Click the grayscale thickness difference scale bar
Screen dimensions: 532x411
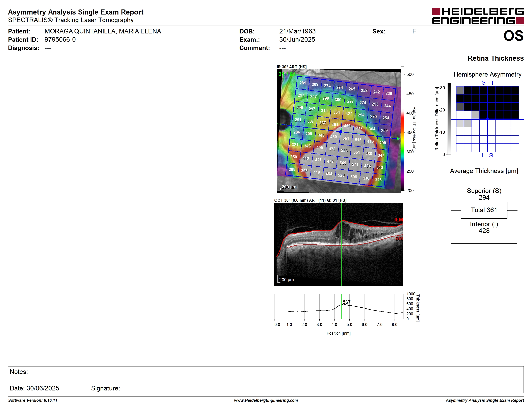449,119
